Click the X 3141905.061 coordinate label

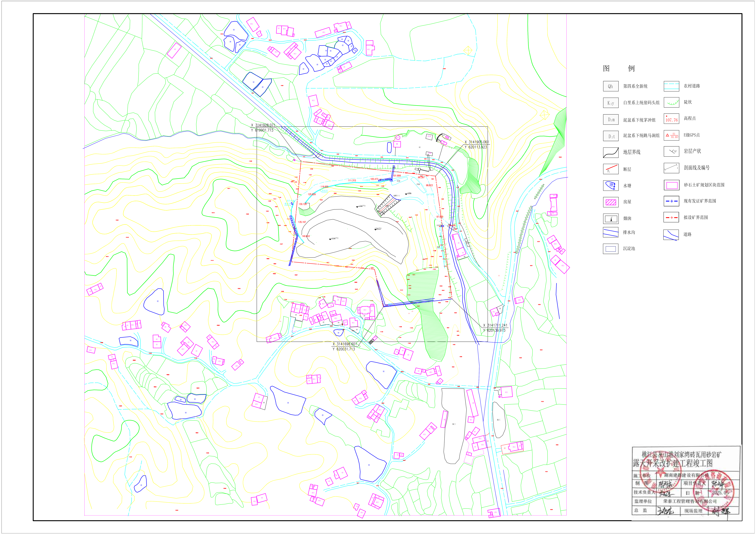pos(476,142)
